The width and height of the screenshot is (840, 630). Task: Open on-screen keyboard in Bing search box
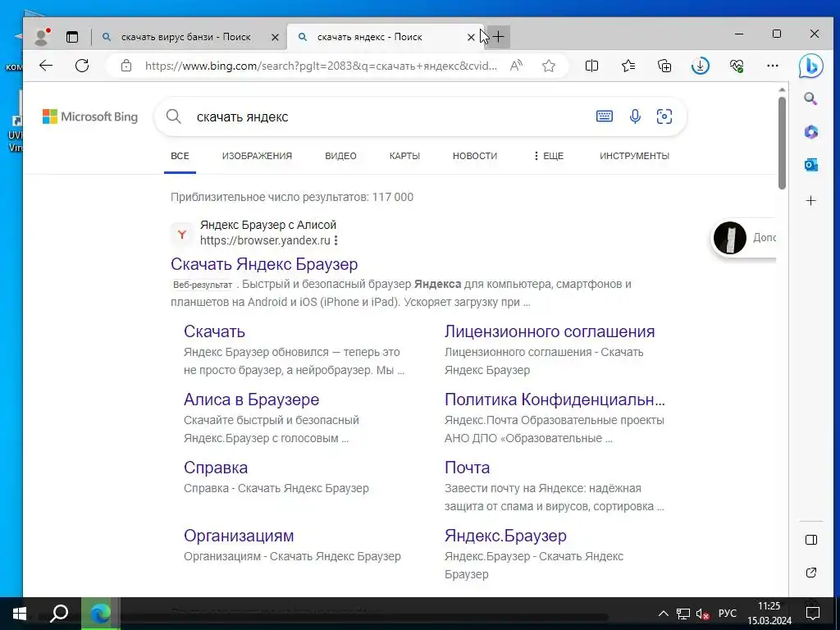coord(605,116)
